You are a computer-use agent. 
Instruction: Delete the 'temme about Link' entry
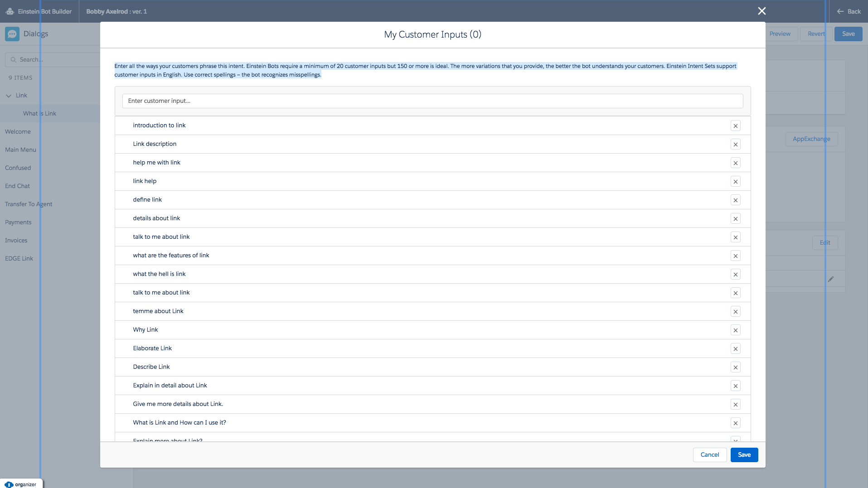click(x=735, y=312)
